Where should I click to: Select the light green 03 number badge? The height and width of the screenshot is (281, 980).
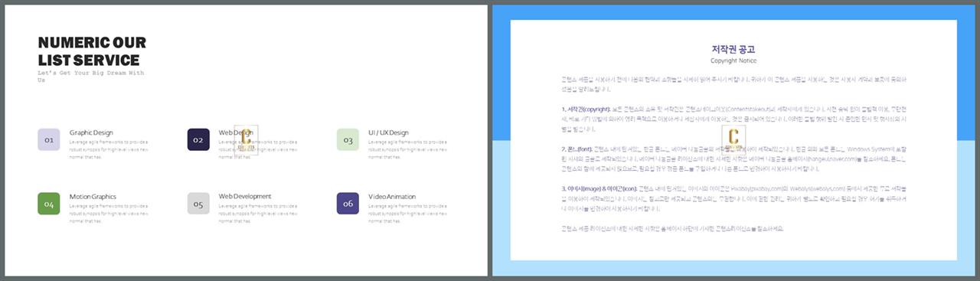click(x=348, y=140)
